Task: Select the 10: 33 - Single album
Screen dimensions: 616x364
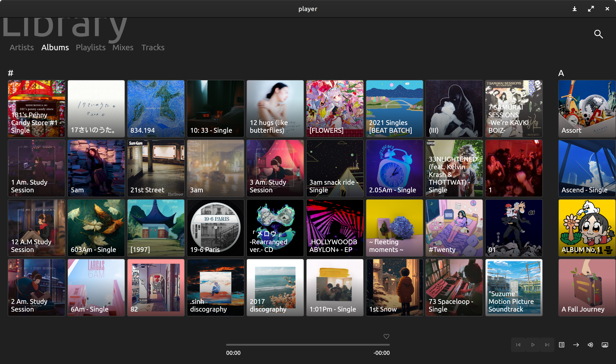Action: pyautogui.click(x=215, y=109)
